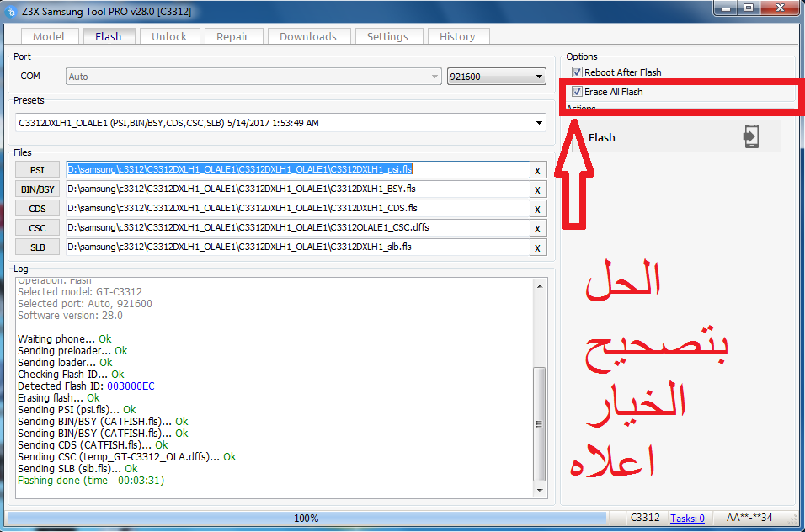
Task: Browse for CDS file
Action: (37, 209)
